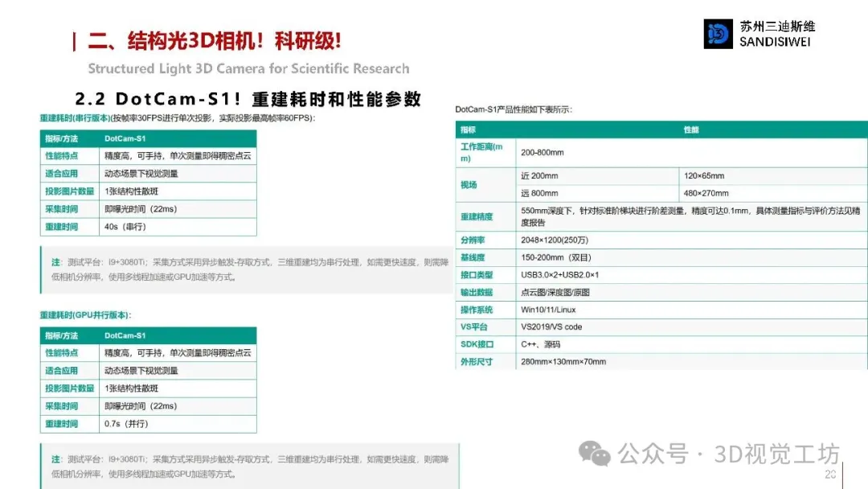The image size is (868, 489).
Task: Select subtitle 'Structured Light 3D Camera for Scientific Research'
Action: tap(248, 68)
